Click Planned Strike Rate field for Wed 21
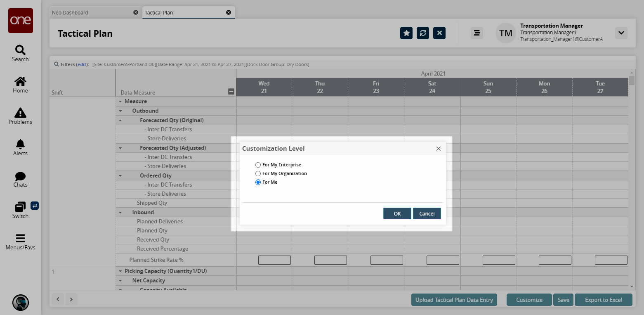644x315 pixels. [274, 260]
